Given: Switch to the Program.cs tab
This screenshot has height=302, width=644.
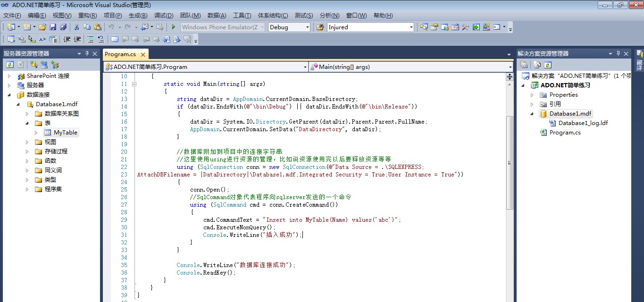Looking at the screenshot, I should [x=120, y=54].
